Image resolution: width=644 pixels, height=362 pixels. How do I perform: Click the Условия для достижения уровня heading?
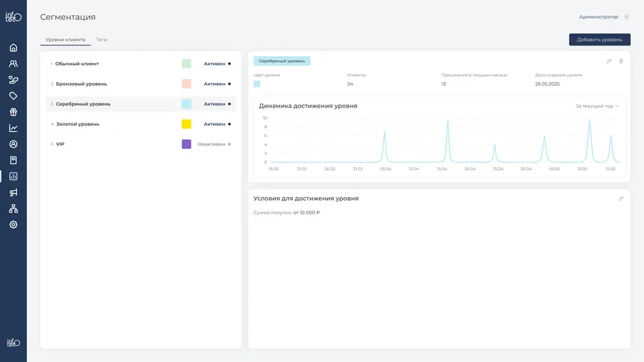pyautogui.click(x=306, y=199)
